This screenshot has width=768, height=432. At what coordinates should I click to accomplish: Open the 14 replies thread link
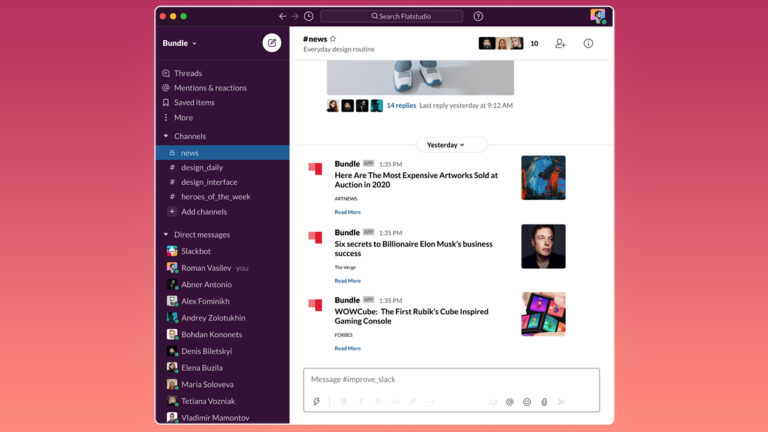coord(401,105)
